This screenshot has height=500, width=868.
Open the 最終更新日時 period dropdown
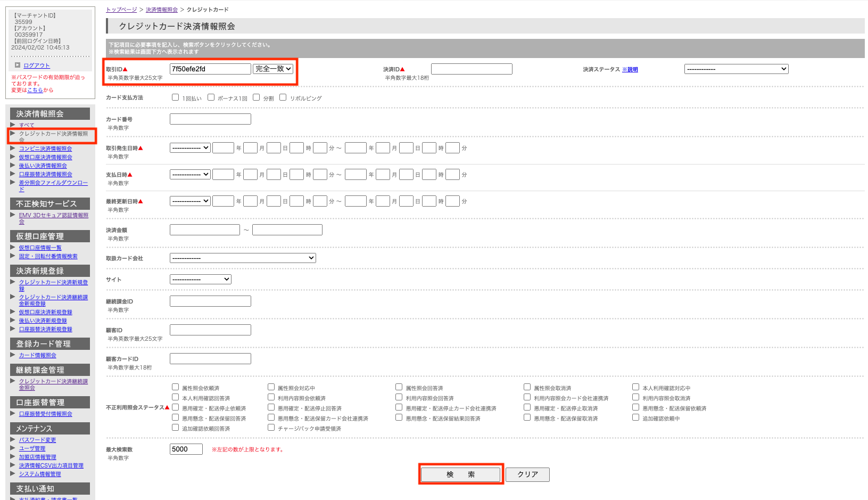pyautogui.click(x=190, y=201)
